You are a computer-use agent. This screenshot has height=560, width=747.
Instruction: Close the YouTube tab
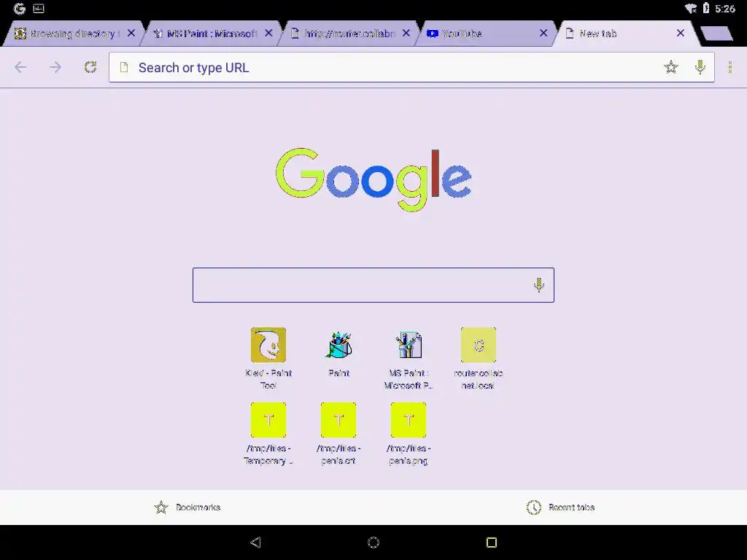pyautogui.click(x=543, y=33)
